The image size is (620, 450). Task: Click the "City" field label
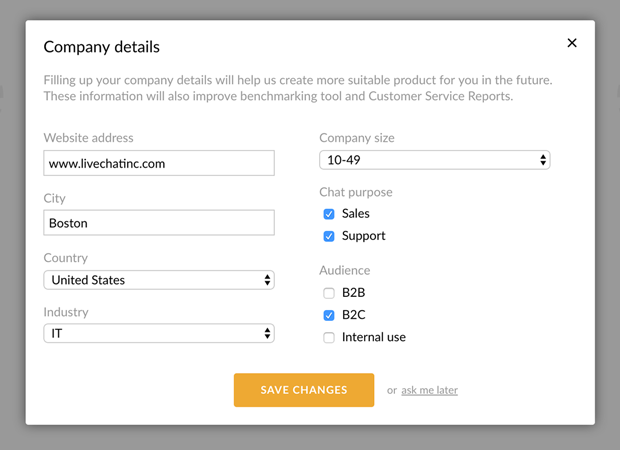point(55,198)
